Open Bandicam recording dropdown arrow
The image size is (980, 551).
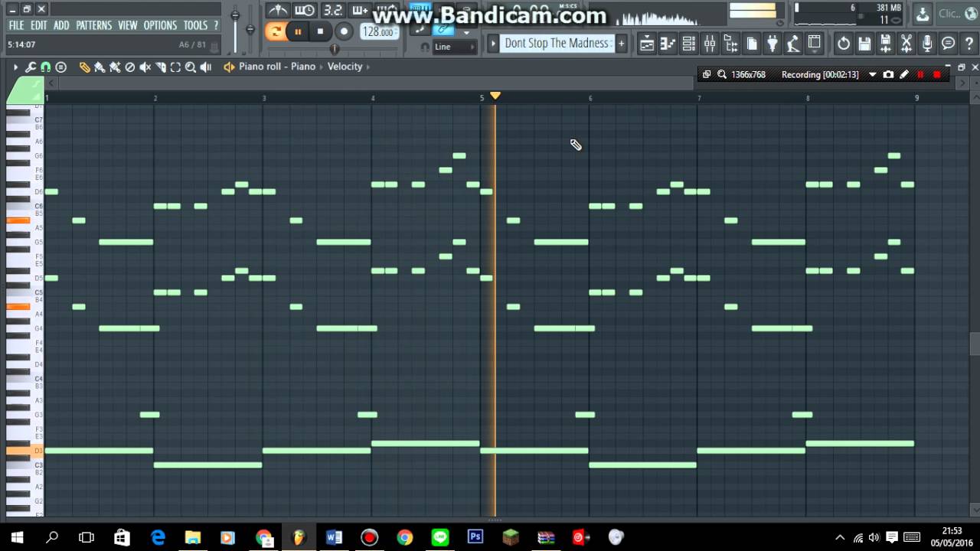click(872, 75)
